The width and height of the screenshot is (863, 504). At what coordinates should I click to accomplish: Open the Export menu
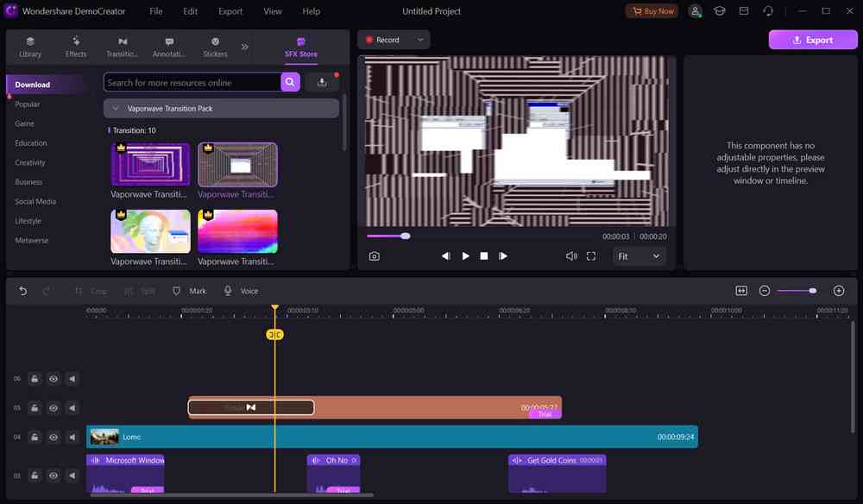point(230,11)
